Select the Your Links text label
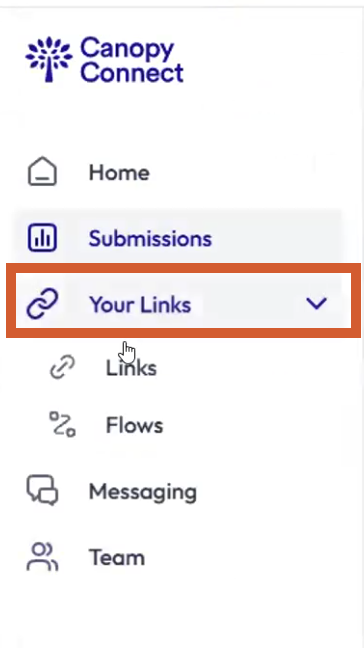 point(140,305)
